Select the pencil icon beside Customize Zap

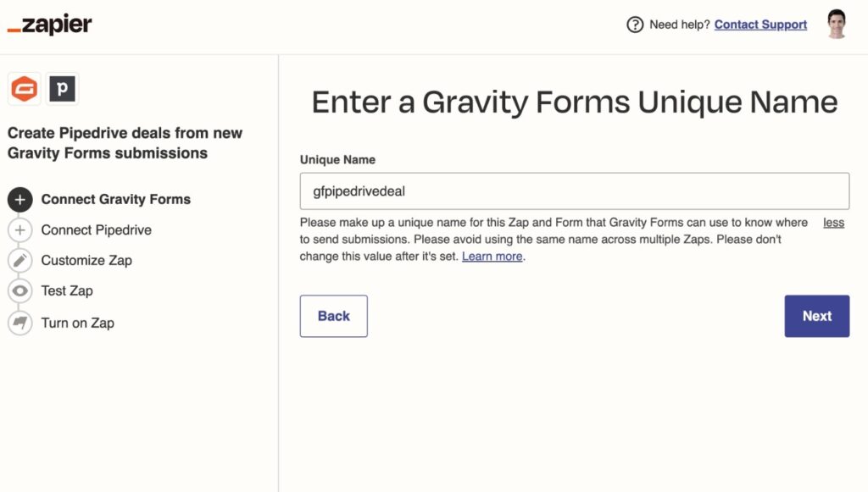pyautogui.click(x=19, y=260)
